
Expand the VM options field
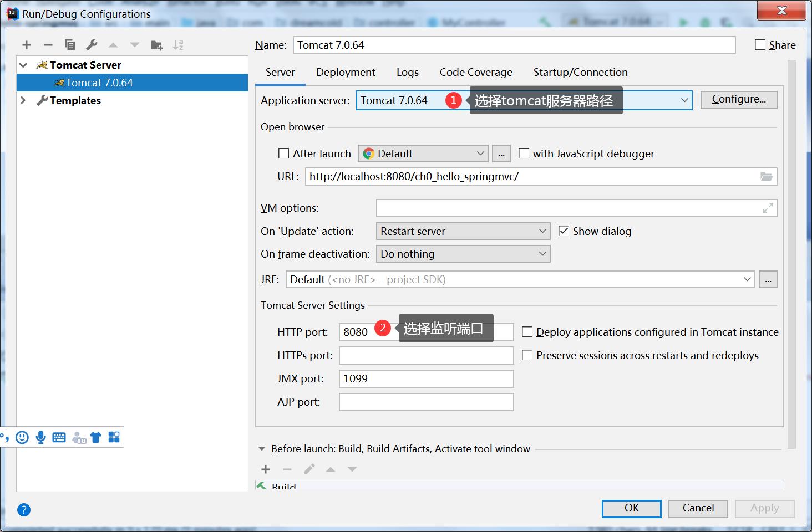[x=768, y=208]
